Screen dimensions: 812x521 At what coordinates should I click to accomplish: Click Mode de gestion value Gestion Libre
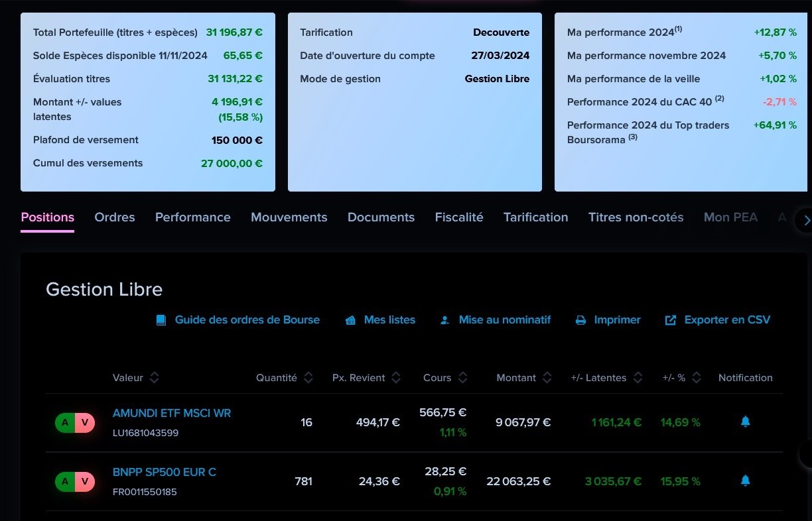click(x=497, y=79)
